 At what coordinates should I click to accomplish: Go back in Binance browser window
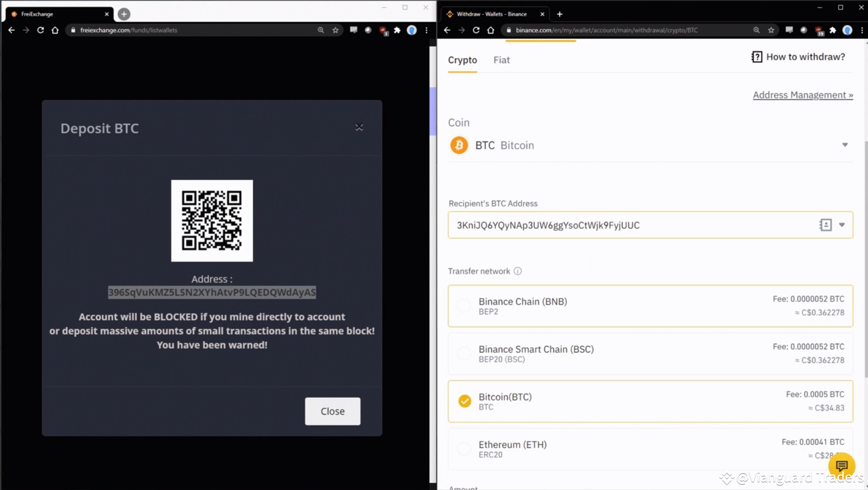pyautogui.click(x=447, y=30)
